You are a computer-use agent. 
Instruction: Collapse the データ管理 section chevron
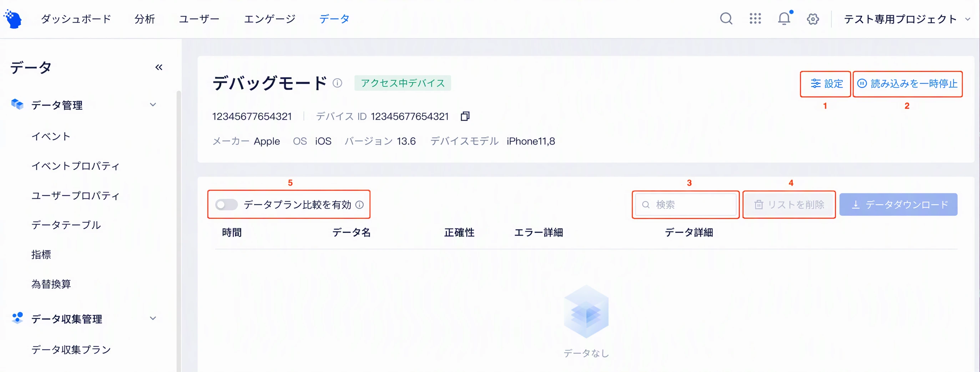click(x=153, y=105)
